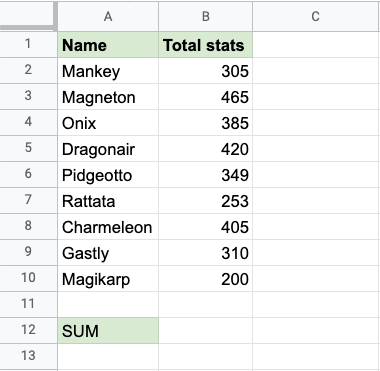Click the select-all corner box
Image resolution: width=380 pixels, height=371 pixels.
click(x=28, y=16)
